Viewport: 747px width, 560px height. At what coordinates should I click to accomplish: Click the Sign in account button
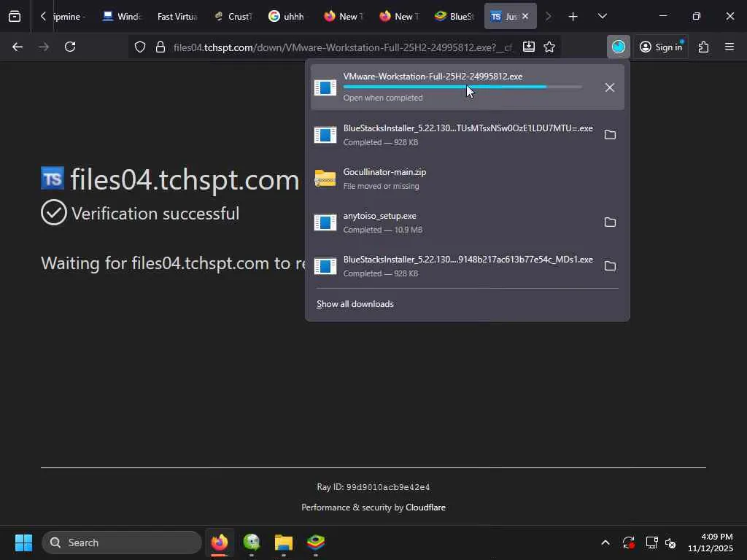click(x=661, y=47)
